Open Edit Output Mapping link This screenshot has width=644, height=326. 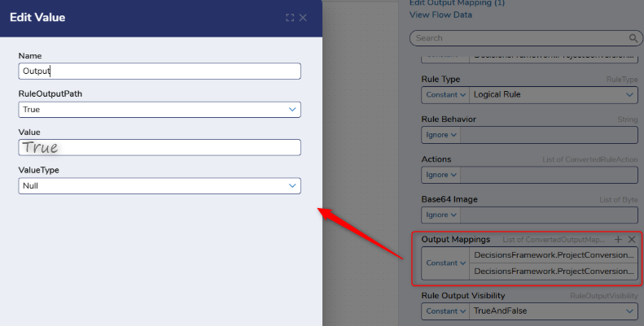point(457,3)
